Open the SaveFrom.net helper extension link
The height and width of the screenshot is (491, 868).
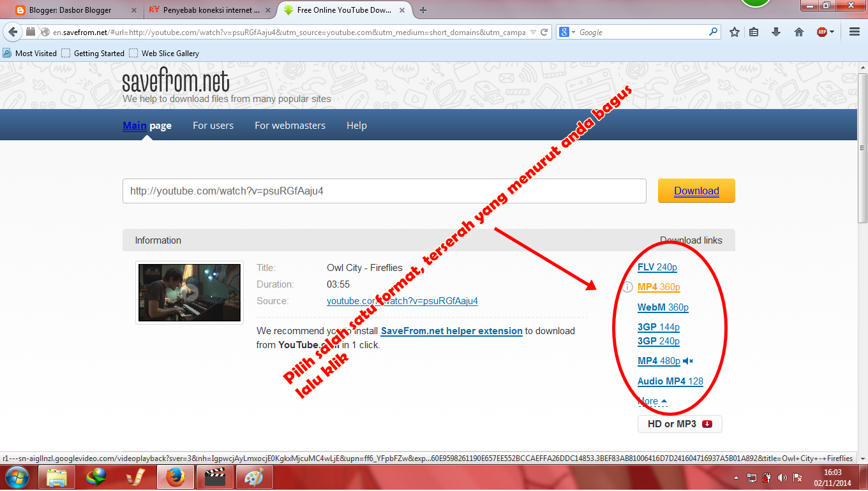(x=451, y=331)
